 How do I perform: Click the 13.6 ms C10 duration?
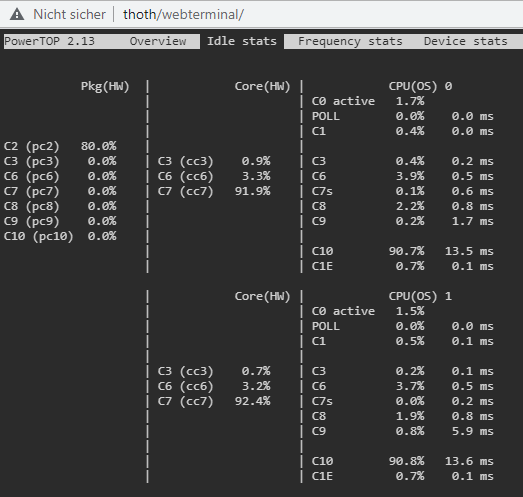[469, 461]
